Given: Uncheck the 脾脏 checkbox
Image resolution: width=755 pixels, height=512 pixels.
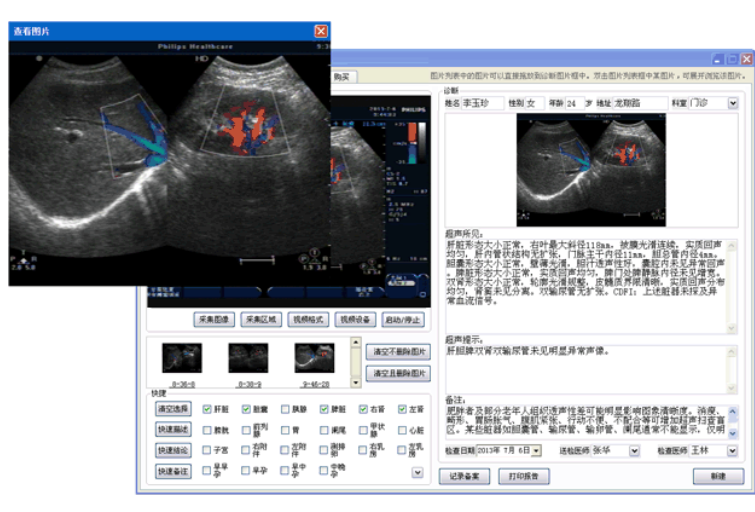Looking at the screenshot, I should [x=324, y=409].
